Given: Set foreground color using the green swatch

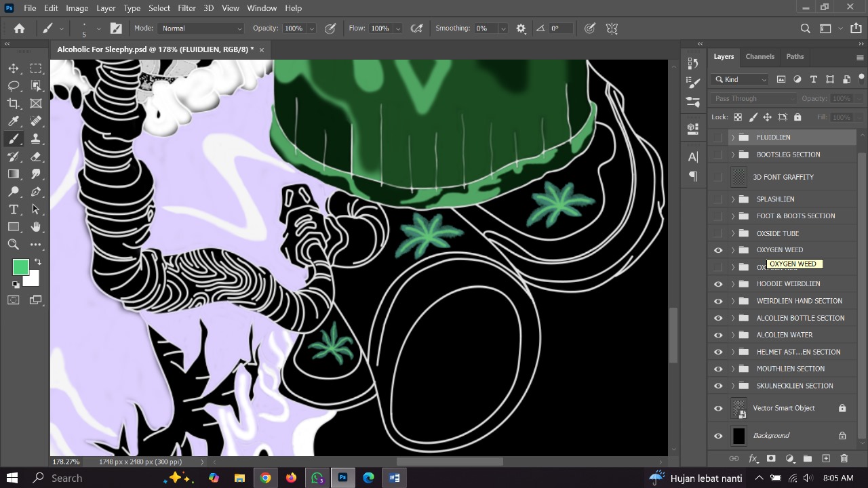Looking at the screenshot, I should pyautogui.click(x=20, y=267).
